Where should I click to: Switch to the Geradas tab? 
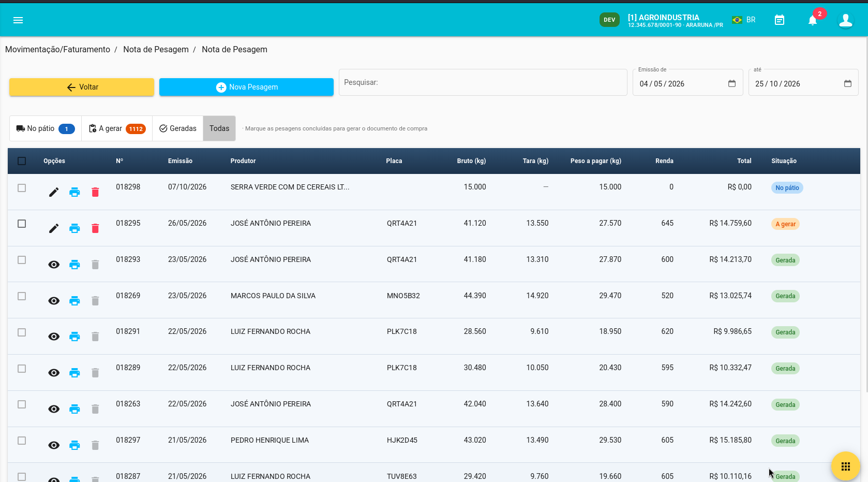pos(178,128)
